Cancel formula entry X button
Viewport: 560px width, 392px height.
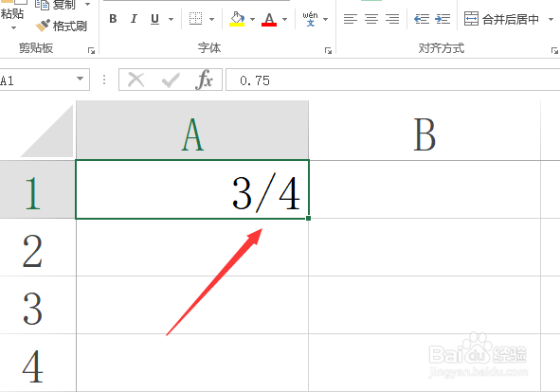[x=136, y=80]
